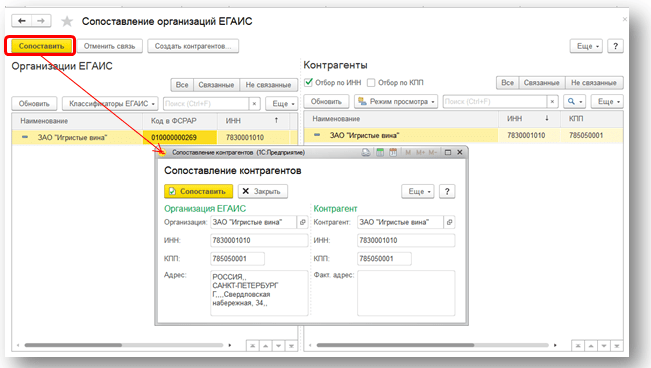Open help in Сопоставление контрагентов dialog
This screenshot has height=368, width=651.
coord(447,191)
